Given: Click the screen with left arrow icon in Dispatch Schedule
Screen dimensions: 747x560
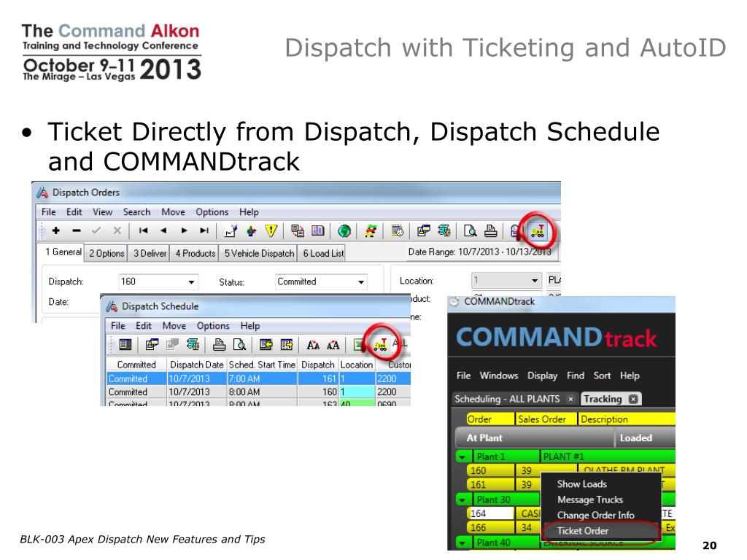Looking at the screenshot, I should [x=266, y=345].
